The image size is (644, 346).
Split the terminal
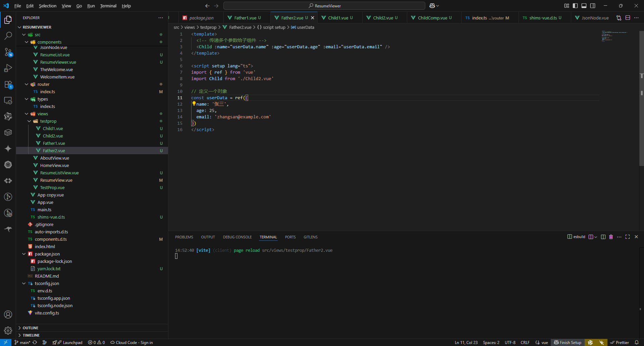tap(603, 237)
